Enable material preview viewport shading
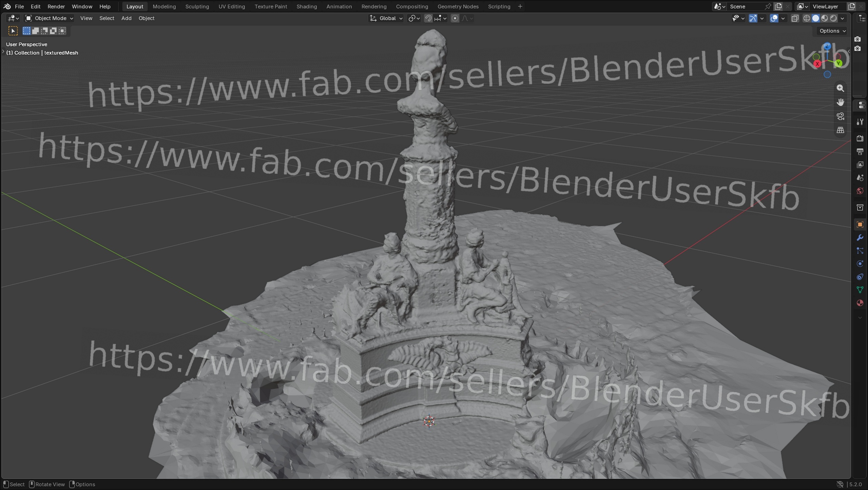Viewport: 868px width, 490px height. [x=825, y=18]
